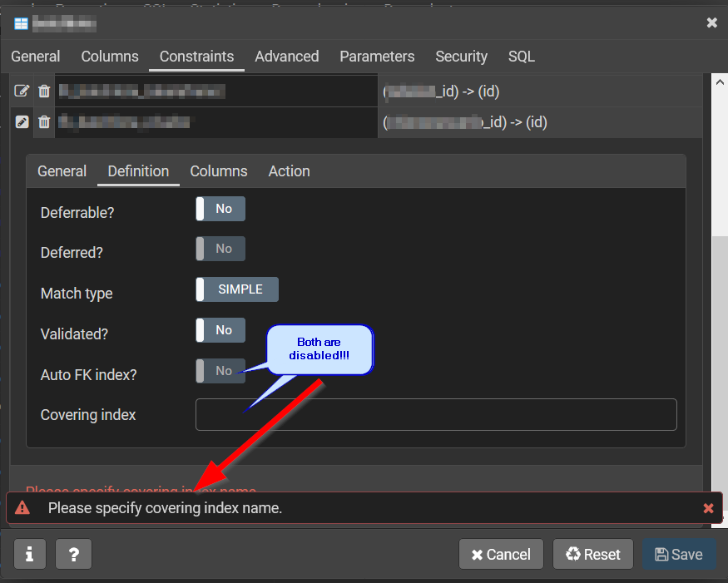
Task: Click the edit icon on second constraint row
Action: point(22,122)
